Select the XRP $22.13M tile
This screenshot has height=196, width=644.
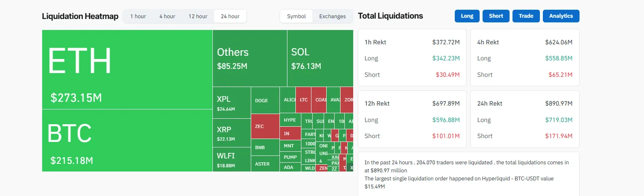tap(231, 133)
